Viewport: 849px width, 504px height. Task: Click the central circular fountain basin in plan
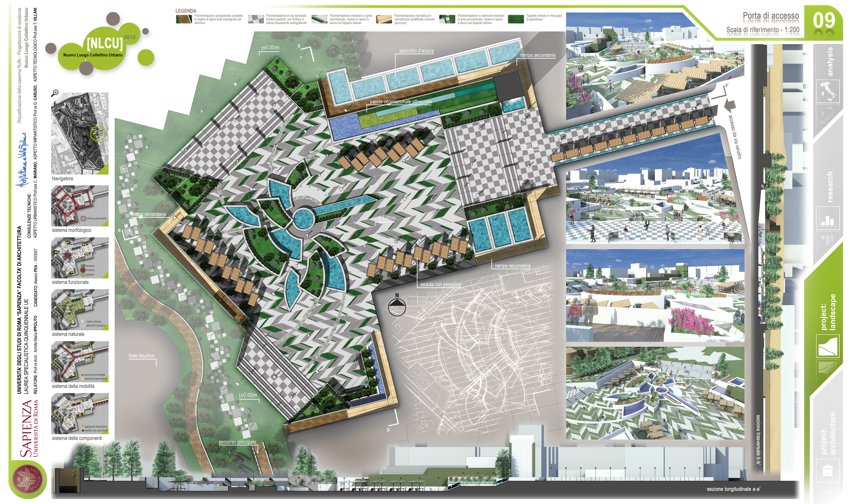[x=303, y=218]
